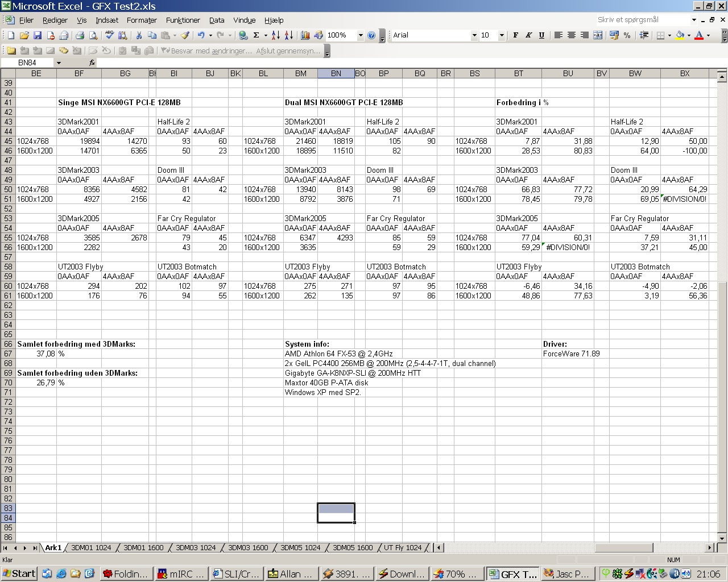Viewport: 728px width, 582px height.
Task: Sort descending Z to A
Action: pyautogui.click(x=289, y=35)
